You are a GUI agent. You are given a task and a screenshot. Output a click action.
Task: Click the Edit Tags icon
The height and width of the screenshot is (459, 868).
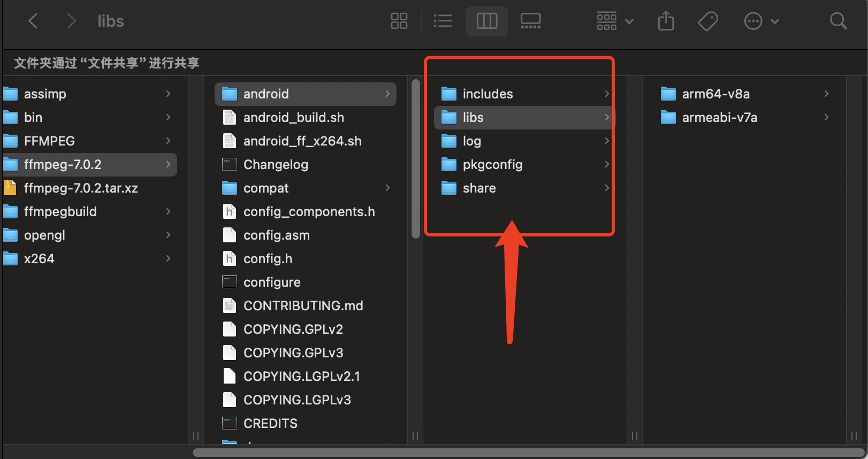708,21
